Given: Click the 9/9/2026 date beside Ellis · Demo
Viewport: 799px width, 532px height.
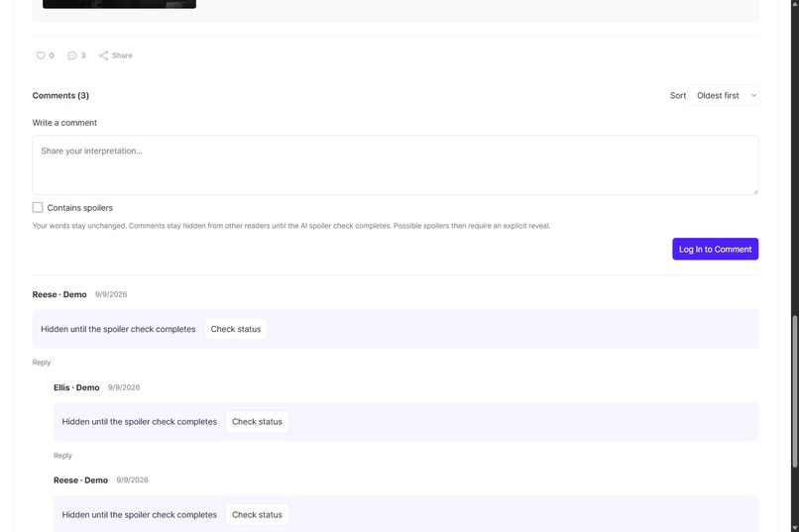Looking at the screenshot, I should 124,387.
